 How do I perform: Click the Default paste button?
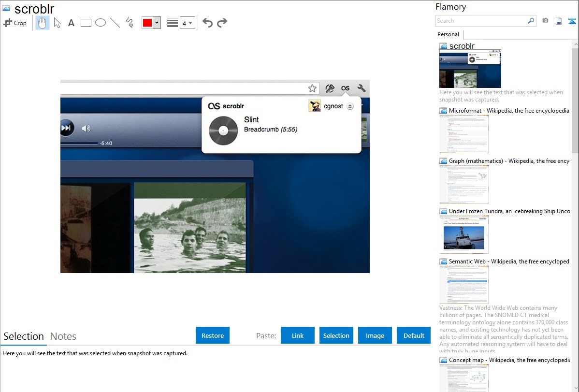click(x=414, y=335)
